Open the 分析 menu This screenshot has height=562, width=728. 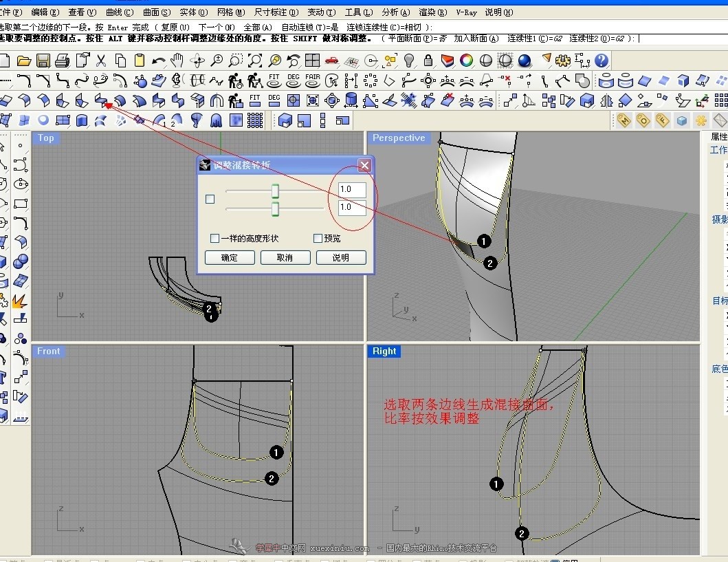tap(395, 12)
